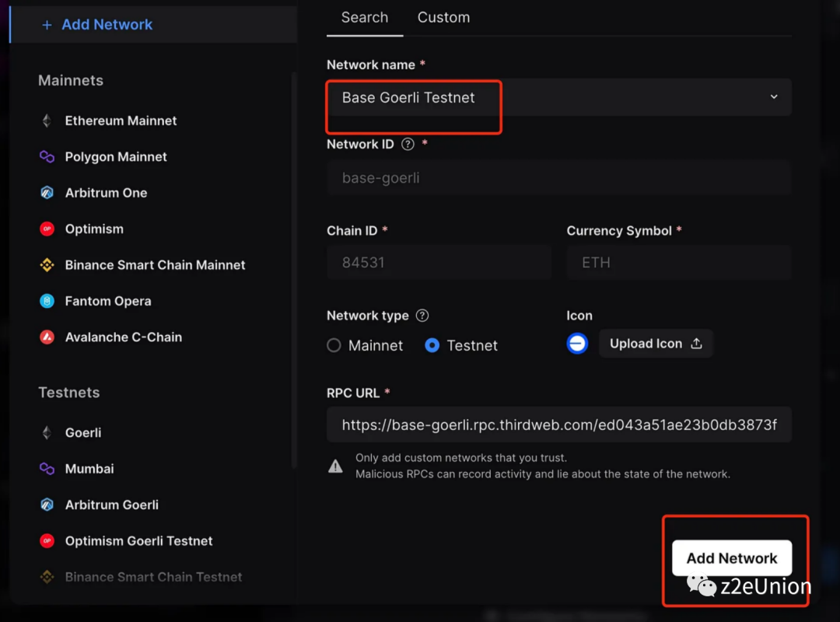This screenshot has width=840, height=622.
Task: Click the Network type help icon
Action: (x=422, y=316)
